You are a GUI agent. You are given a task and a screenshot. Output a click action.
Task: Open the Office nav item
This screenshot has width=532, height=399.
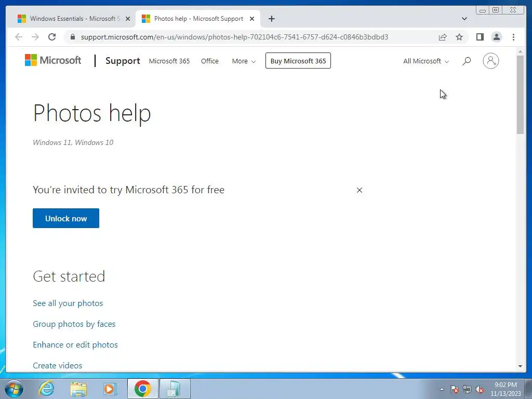click(210, 61)
